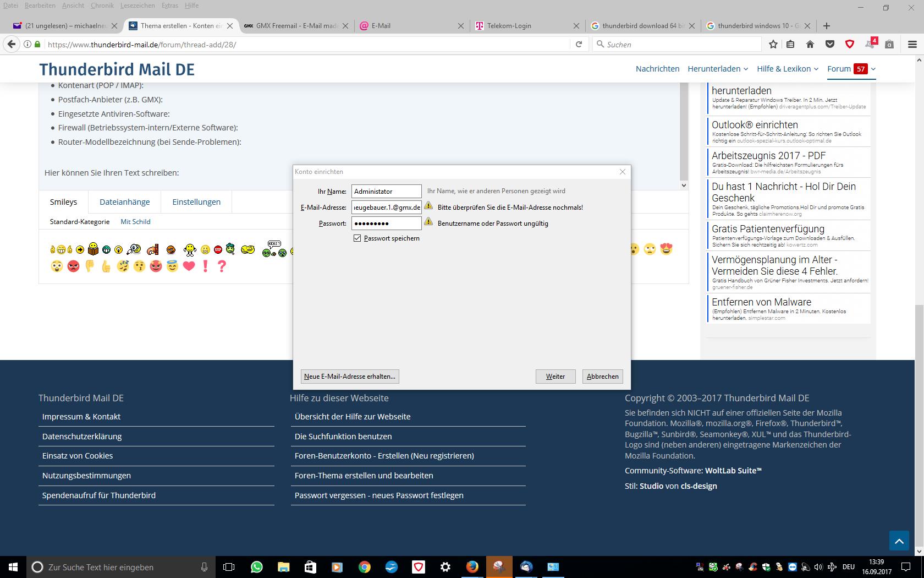Open the Outlook® einrichten ad link

pos(755,125)
